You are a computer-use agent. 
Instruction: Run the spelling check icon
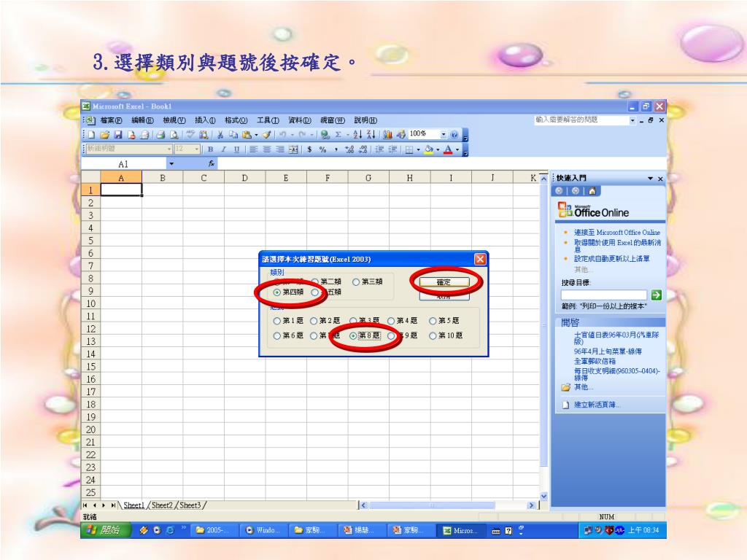[190, 135]
